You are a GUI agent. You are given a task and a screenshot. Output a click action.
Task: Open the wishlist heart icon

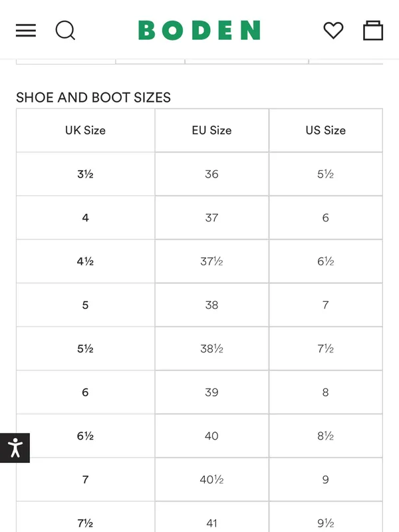click(334, 30)
